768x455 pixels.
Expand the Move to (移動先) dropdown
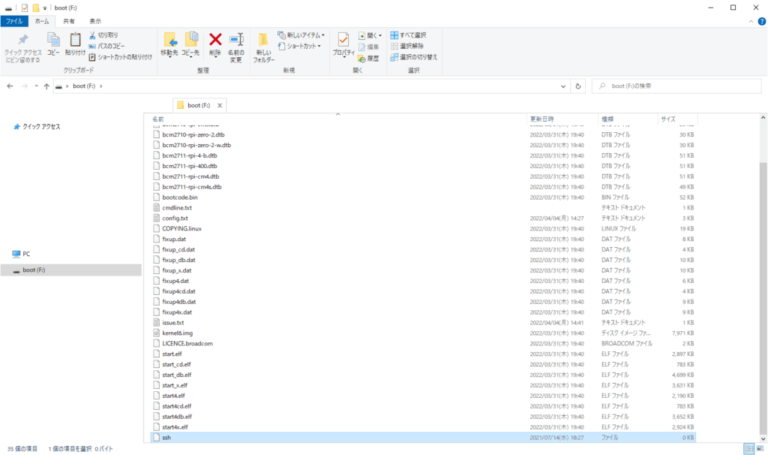tap(169, 44)
